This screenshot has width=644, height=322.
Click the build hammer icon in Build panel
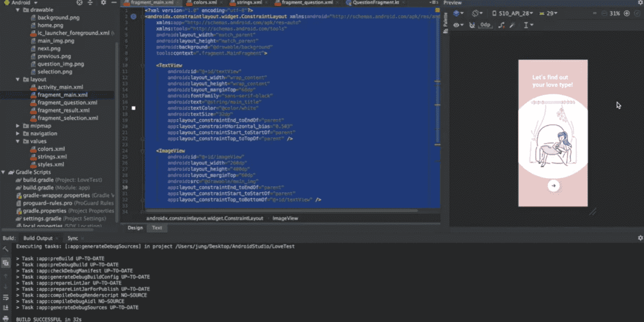[x=5, y=249]
